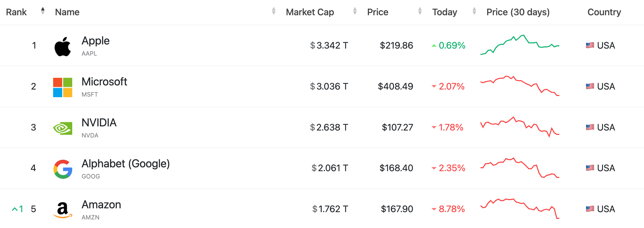Click the USA flag in Amazon row

click(x=590, y=209)
